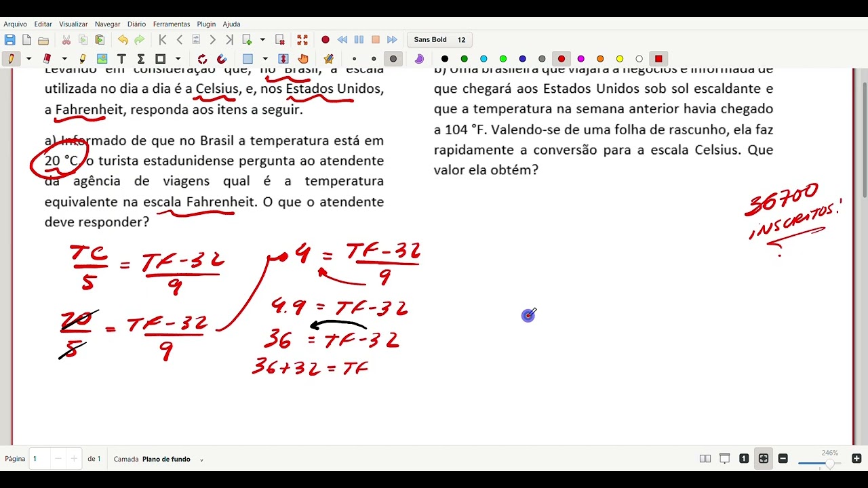Zoom in with plus button
This screenshot has height=488, width=868.
click(856, 459)
